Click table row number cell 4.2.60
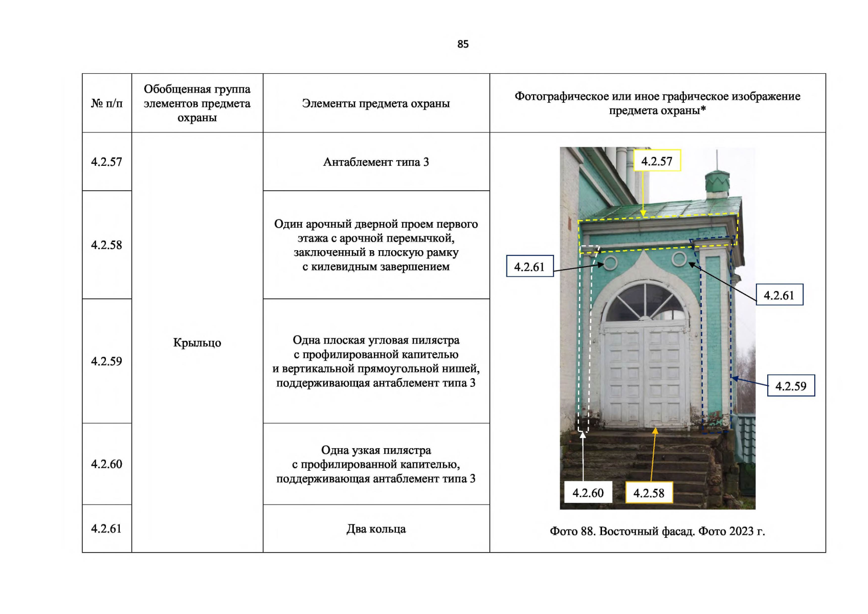 click(x=106, y=464)
